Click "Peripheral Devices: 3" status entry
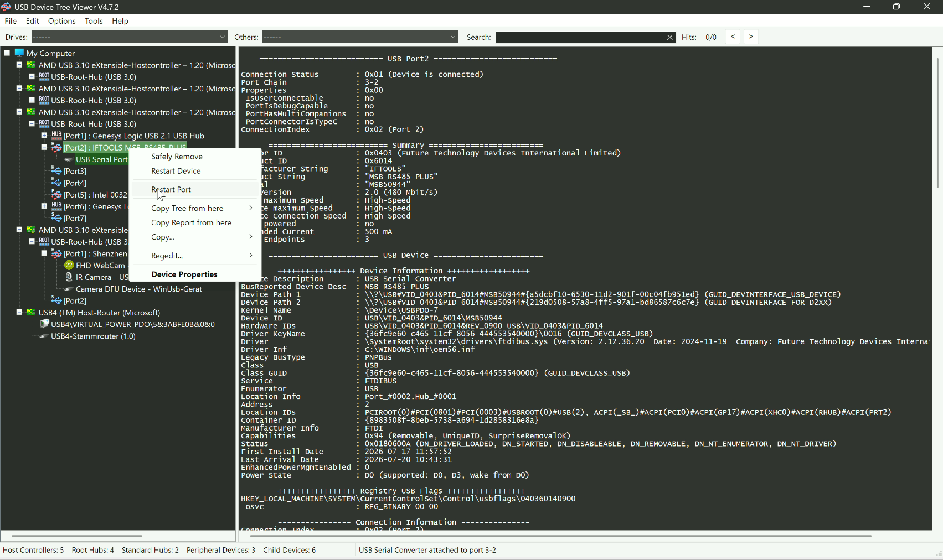 pos(221,550)
